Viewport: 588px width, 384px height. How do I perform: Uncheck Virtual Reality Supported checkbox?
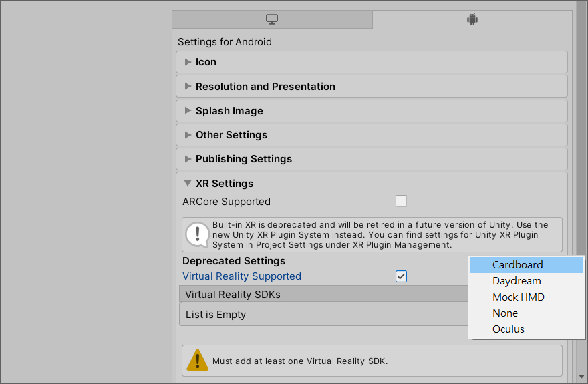pyautogui.click(x=401, y=276)
